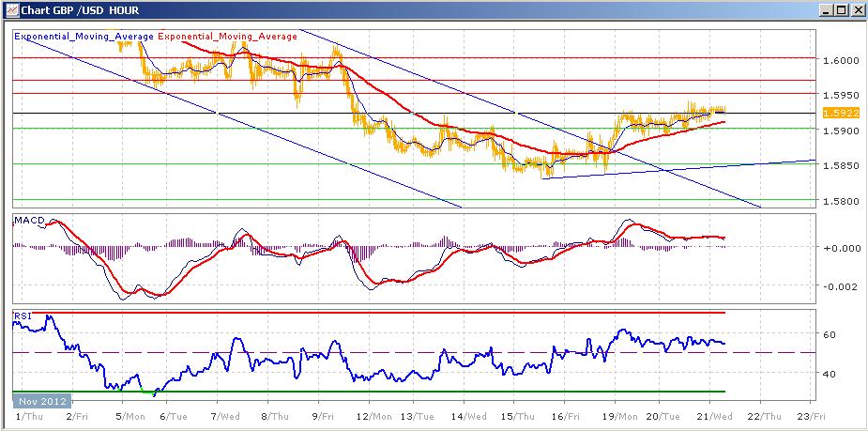The height and width of the screenshot is (431, 868).
Task: Click the RSI indicator label
Action: [x=23, y=316]
